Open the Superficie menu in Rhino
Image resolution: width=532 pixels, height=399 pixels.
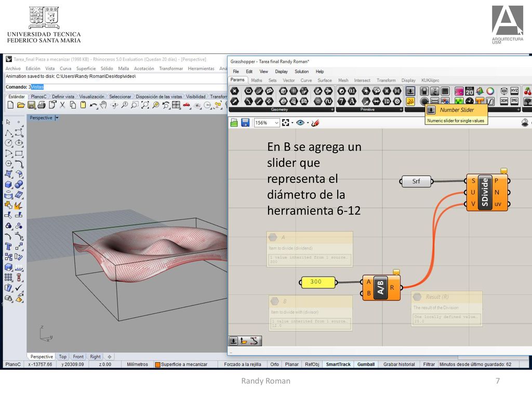pyautogui.click(x=86, y=68)
